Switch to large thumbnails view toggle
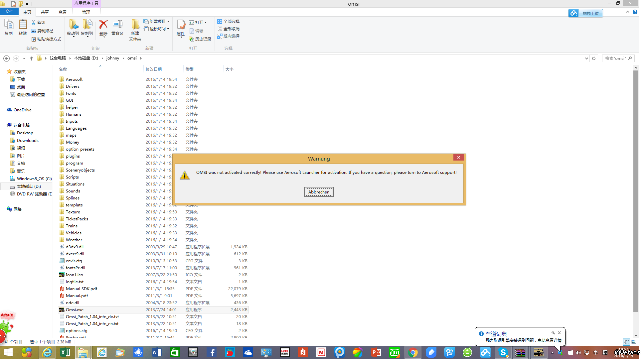The height and width of the screenshot is (359, 644). [634, 342]
